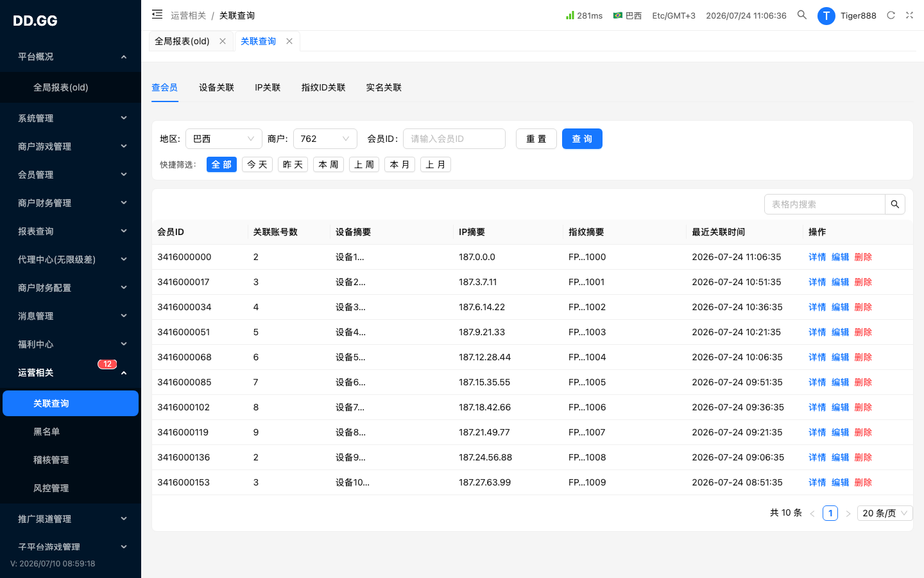
Task: Focus the 会员ID input field
Action: (x=454, y=139)
